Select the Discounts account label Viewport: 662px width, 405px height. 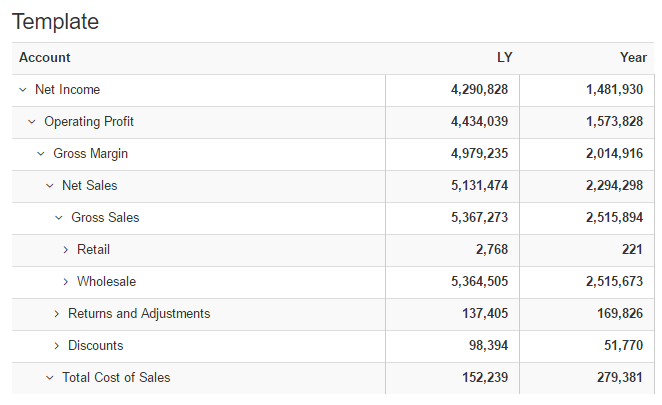point(95,346)
